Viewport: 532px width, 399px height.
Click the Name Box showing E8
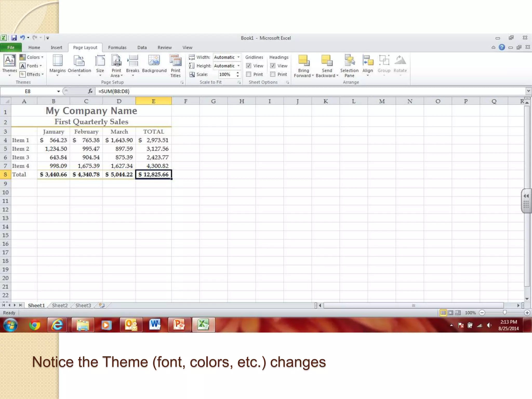pyautogui.click(x=28, y=91)
